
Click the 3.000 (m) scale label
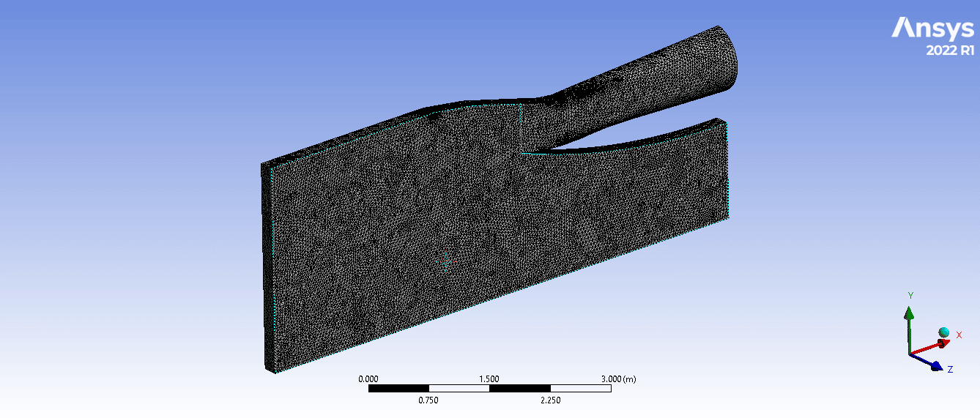click(618, 378)
